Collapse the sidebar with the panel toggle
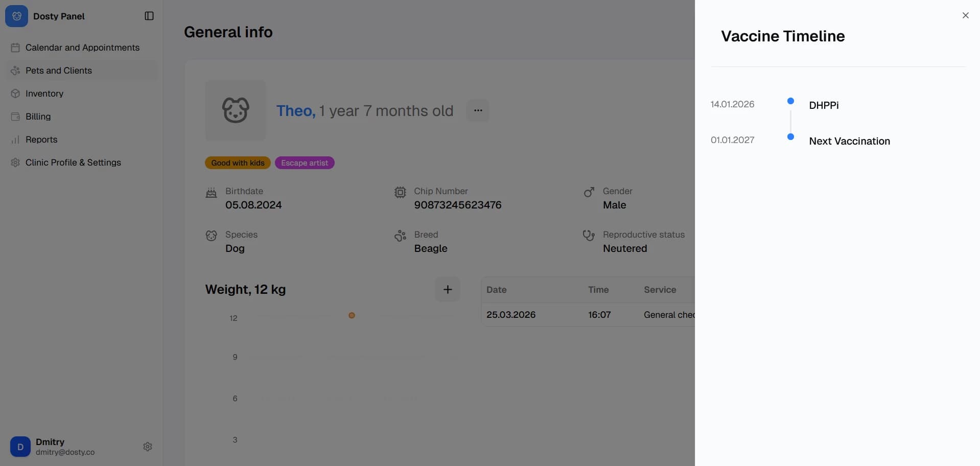The height and width of the screenshot is (466, 980). (x=149, y=16)
